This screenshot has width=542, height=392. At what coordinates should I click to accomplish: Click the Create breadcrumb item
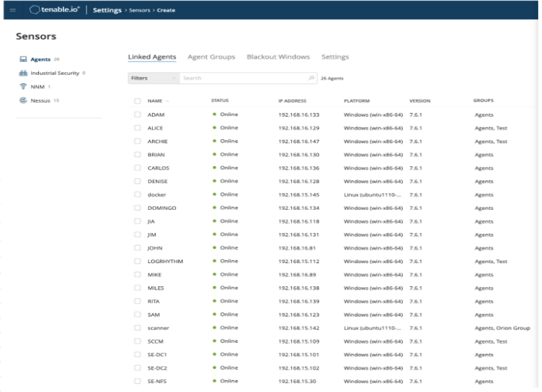(166, 10)
